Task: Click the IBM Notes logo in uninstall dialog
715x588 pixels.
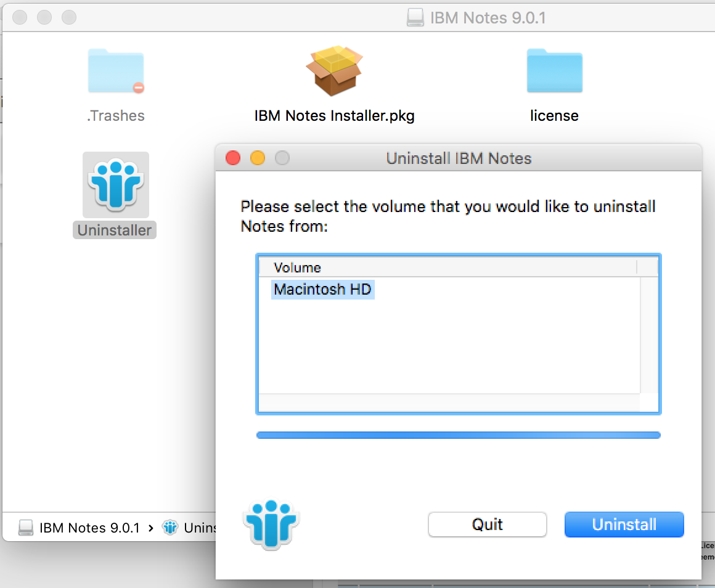Action: pos(271,525)
